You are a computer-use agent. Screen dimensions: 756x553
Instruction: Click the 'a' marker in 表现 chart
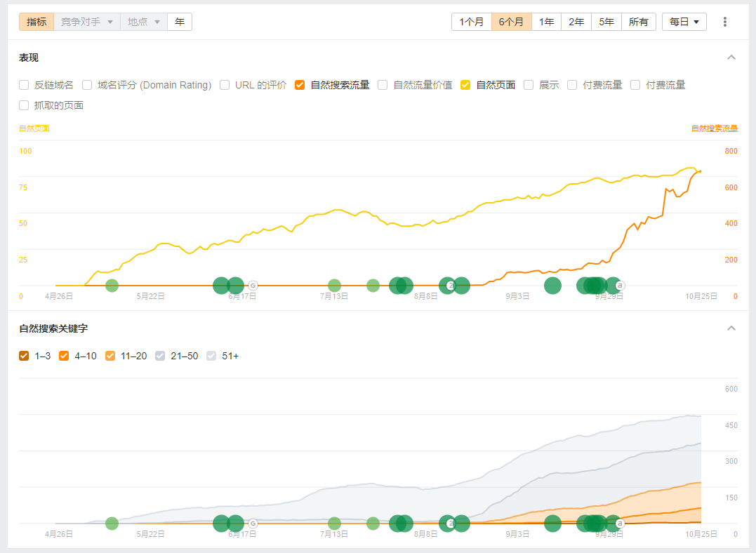(620, 286)
